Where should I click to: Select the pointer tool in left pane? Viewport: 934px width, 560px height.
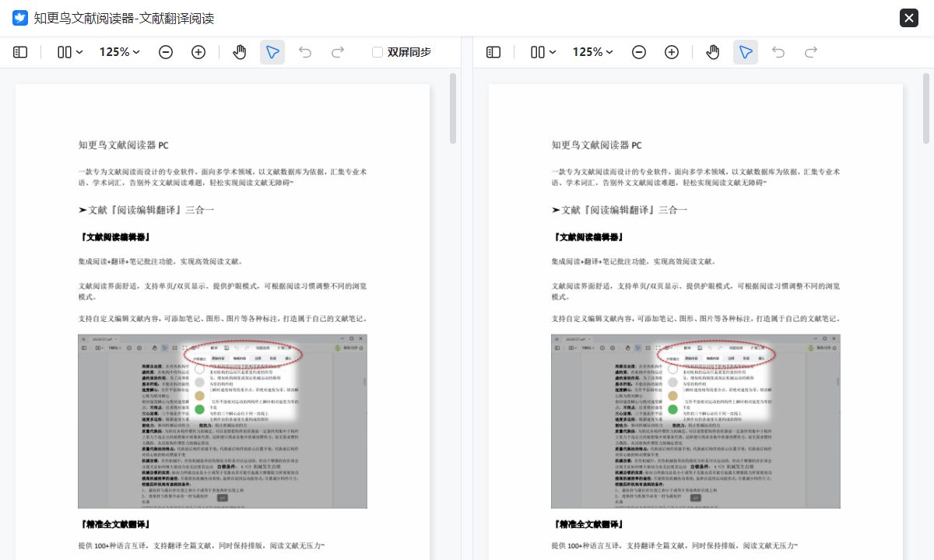tap(272, 52)
